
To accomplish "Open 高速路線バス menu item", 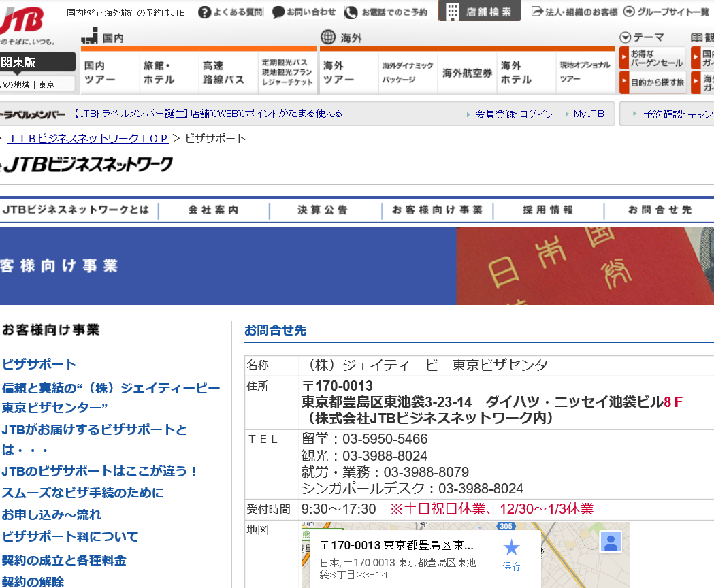I will pyautogui.click(x=229, y=73).
